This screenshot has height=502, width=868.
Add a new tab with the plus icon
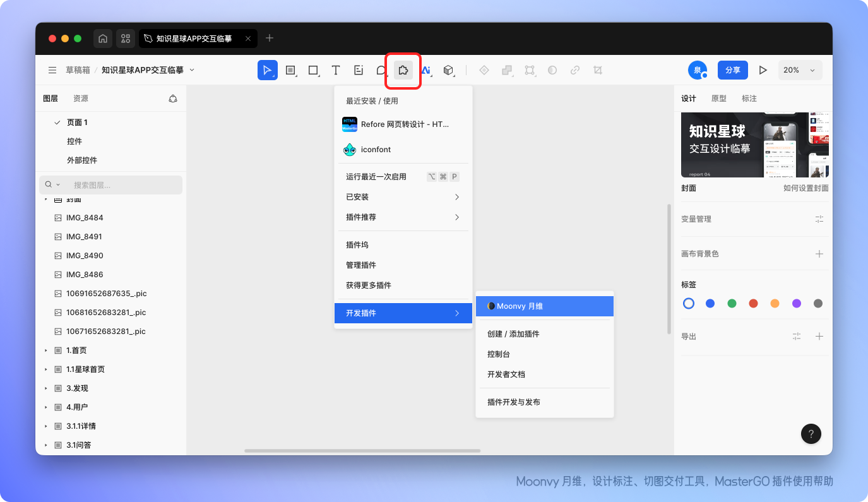[x=270, y=39]
